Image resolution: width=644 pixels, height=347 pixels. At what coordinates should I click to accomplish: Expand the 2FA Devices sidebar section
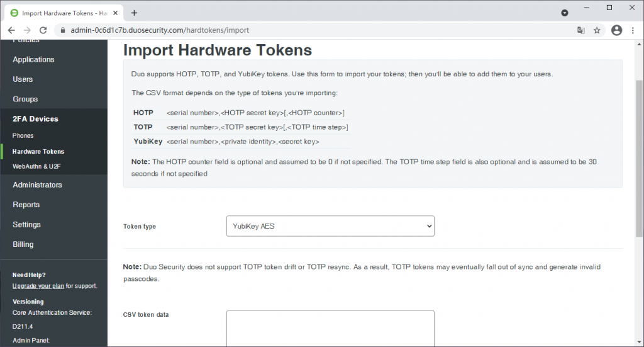35,119
